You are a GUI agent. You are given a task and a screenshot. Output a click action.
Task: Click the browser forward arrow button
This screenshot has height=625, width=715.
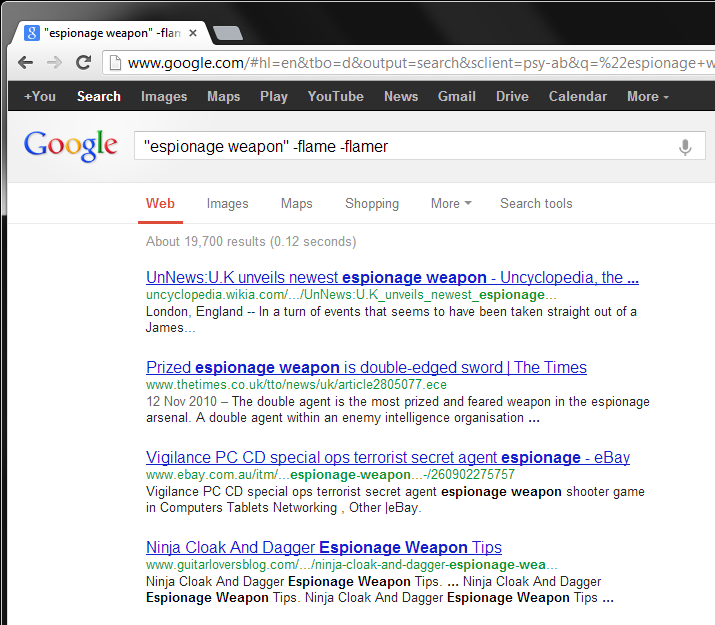point(55,63)
